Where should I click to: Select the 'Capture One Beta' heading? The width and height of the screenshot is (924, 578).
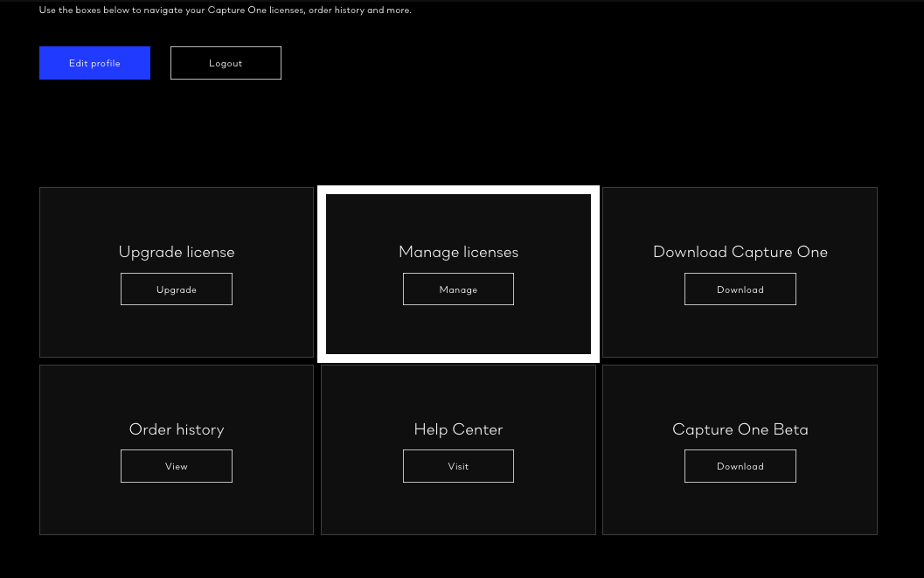(740, 429)
